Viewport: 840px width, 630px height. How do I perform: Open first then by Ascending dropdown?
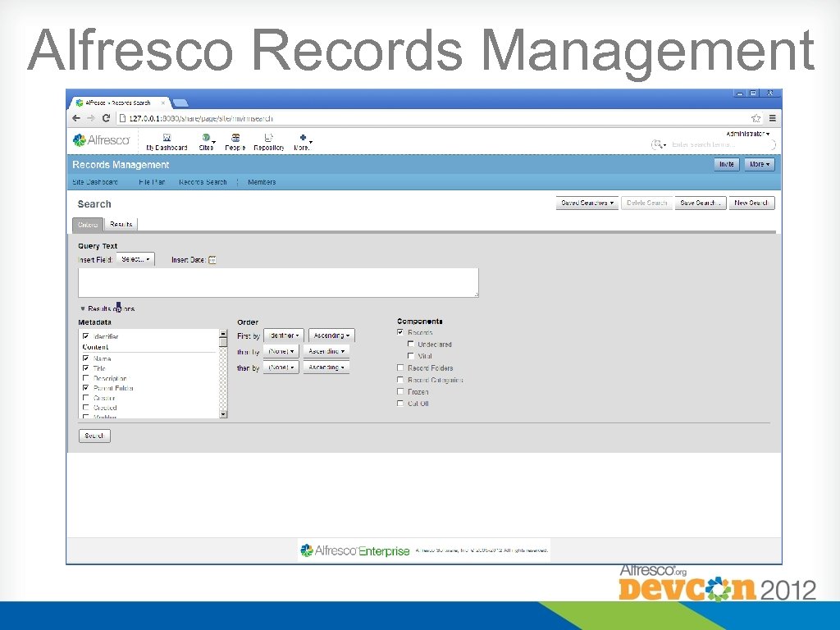point(326,351)
